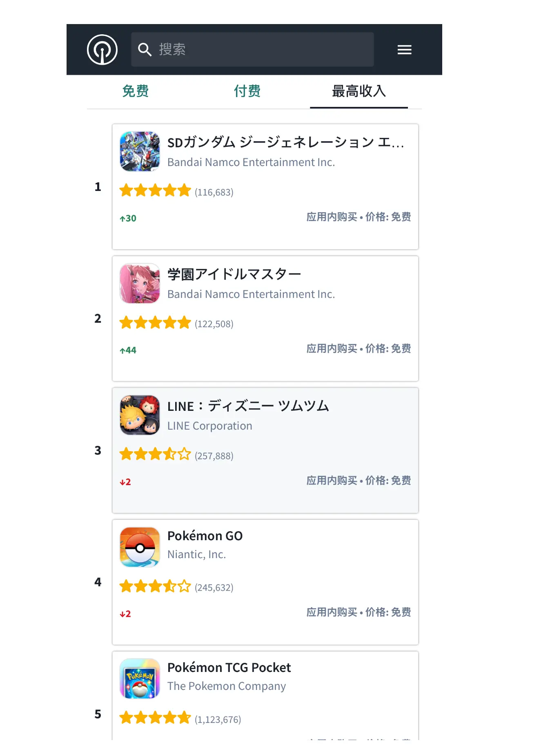539x756 pixels.
Task: Focus the 搜索 search field
Action: (x=252, y=49)
